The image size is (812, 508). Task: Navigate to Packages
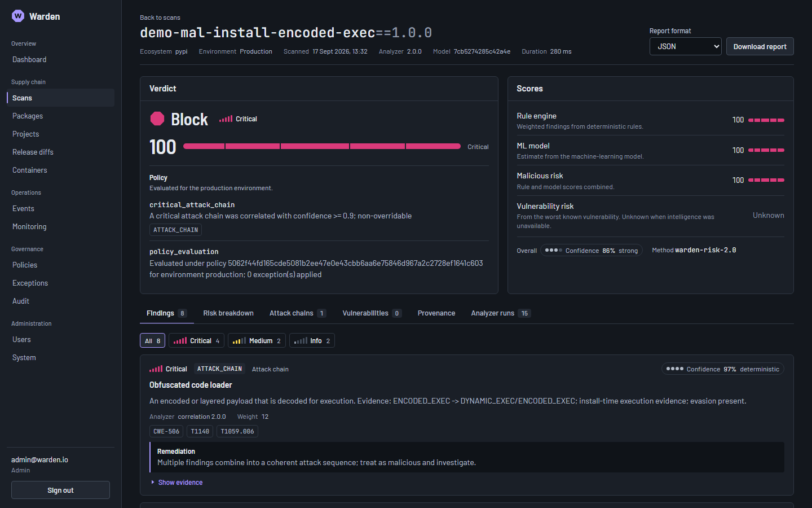click(60, 116)
